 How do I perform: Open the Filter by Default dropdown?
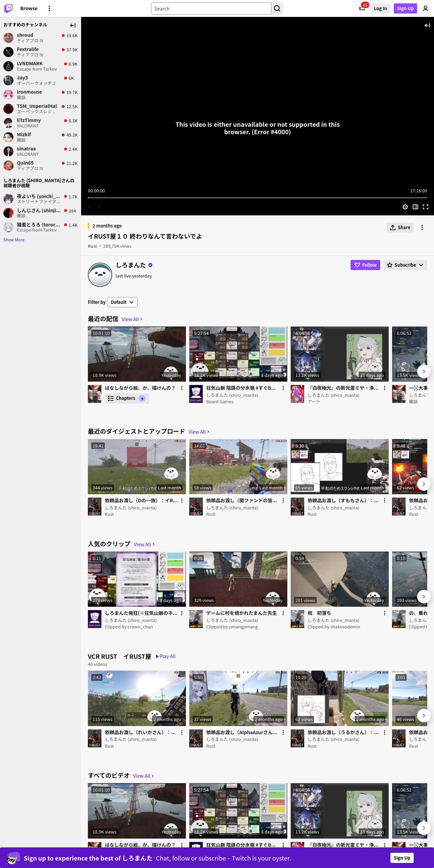[x=122, y=302]
